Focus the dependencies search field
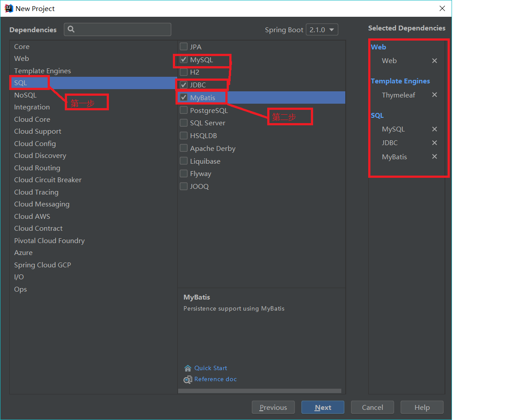This screenshot has width=508, height=420. (118, 30)
